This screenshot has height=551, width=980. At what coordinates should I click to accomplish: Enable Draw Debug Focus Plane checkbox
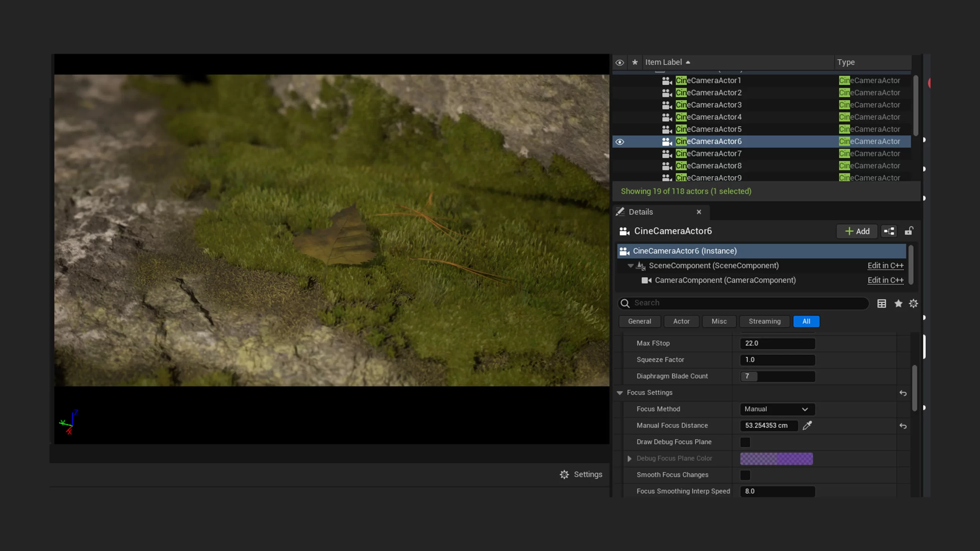pyautogui.click(x=745, y=442)
